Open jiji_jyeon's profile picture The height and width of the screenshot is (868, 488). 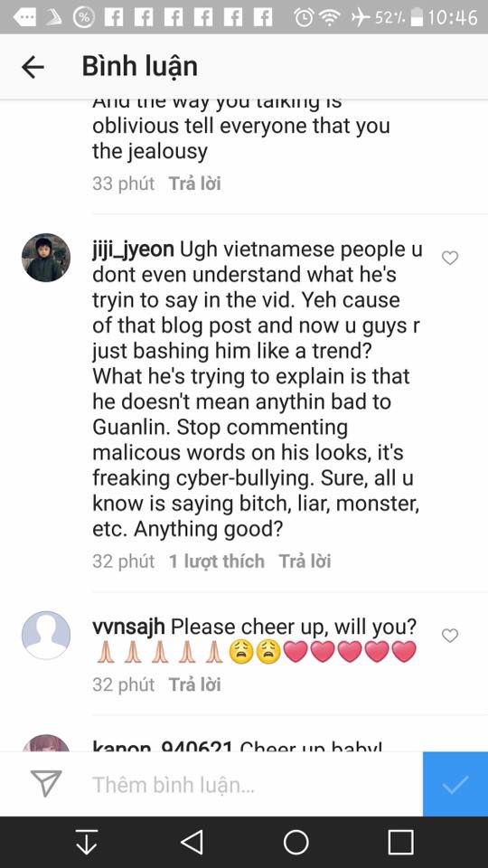(46, 258)
